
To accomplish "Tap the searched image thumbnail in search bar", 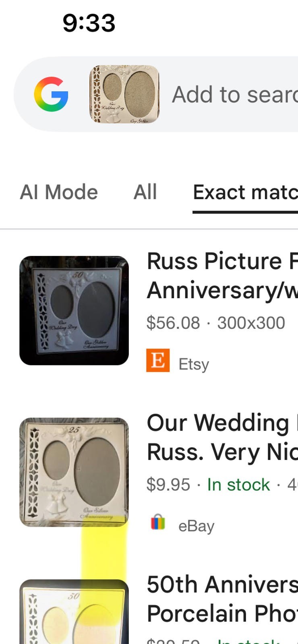I will coord(124,94).
